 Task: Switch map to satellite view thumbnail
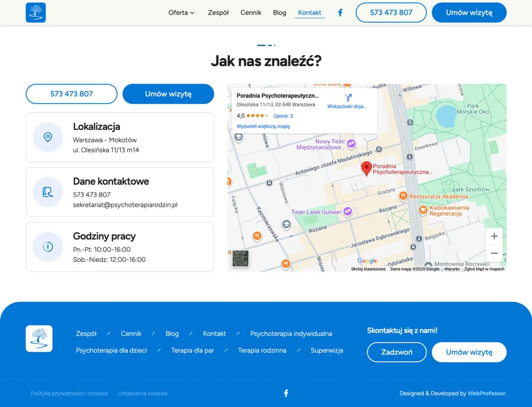[x=240, y=259]
